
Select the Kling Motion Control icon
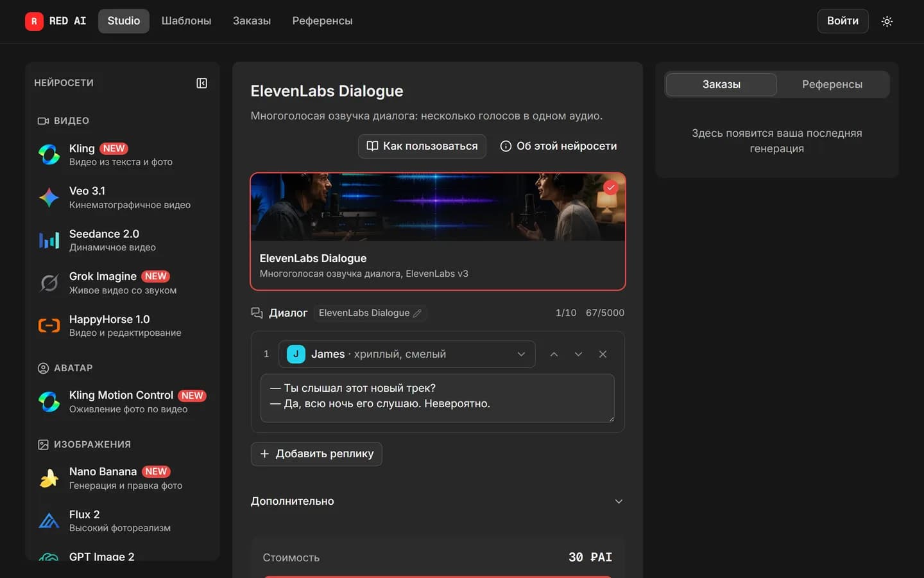click(x=49, y=401)
